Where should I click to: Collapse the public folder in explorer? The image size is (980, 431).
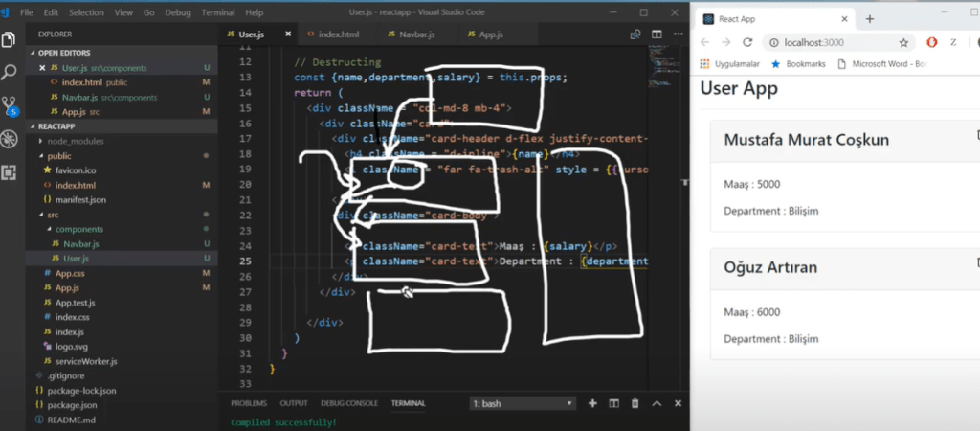click(x=59, y=155)
